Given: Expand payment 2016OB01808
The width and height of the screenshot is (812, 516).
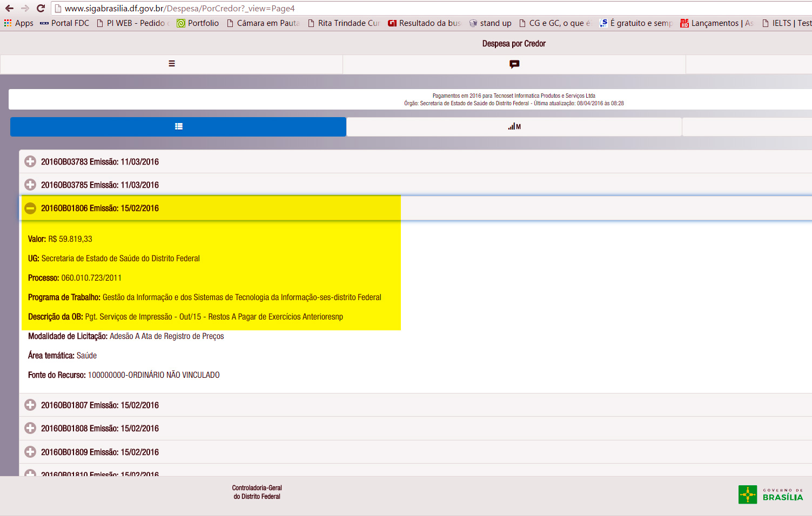Looking at the screenshot, I should pyautogui.click(x=30, y=429).
